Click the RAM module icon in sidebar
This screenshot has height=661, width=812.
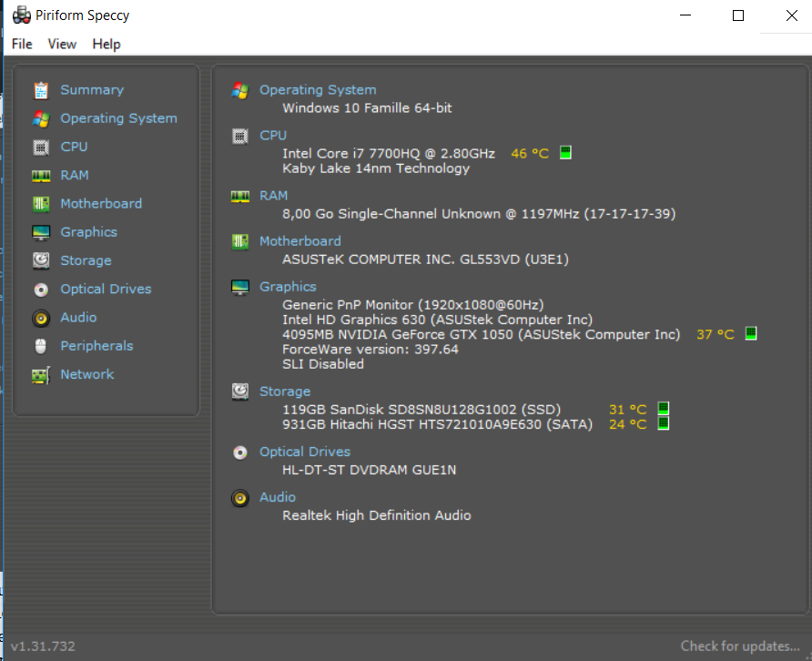(41, 176)
